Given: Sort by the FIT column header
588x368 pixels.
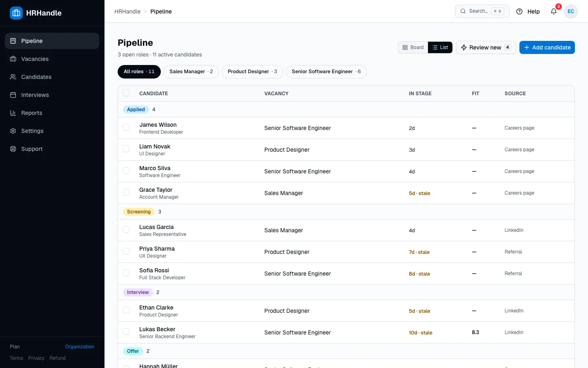Looking at the screenshot, I should pos(475,94).
